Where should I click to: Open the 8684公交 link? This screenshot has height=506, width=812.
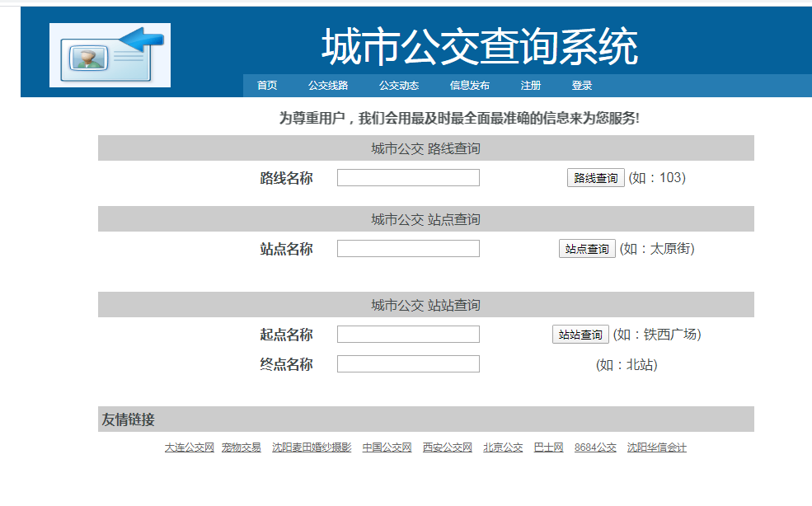coord(595,447)
